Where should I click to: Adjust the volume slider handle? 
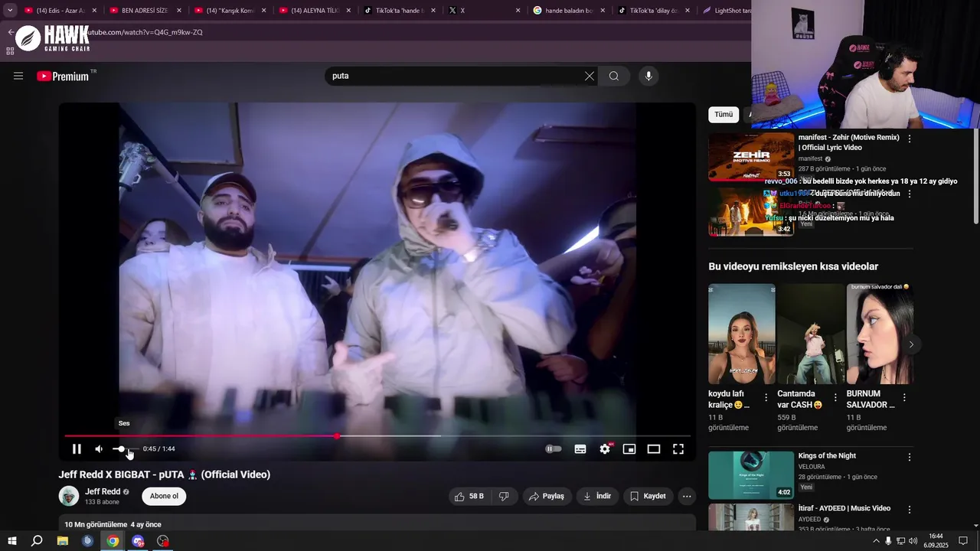pos(120,449)
